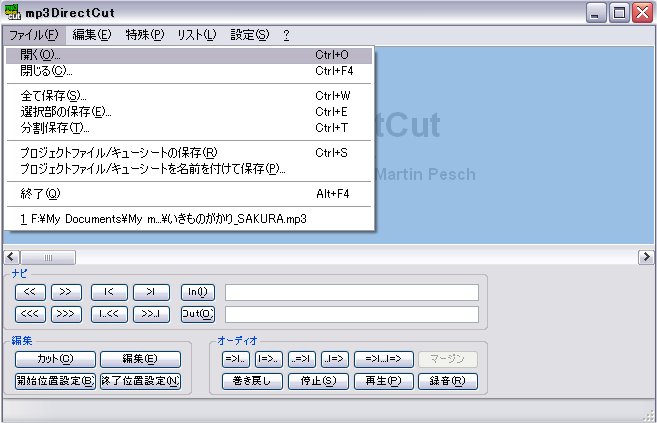
Task: Click the << navigation button
Action: (x=30, y=292)
